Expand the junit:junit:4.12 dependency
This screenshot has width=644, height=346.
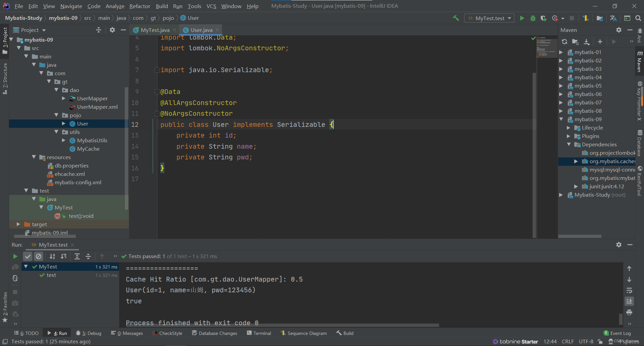click(576, 187)
